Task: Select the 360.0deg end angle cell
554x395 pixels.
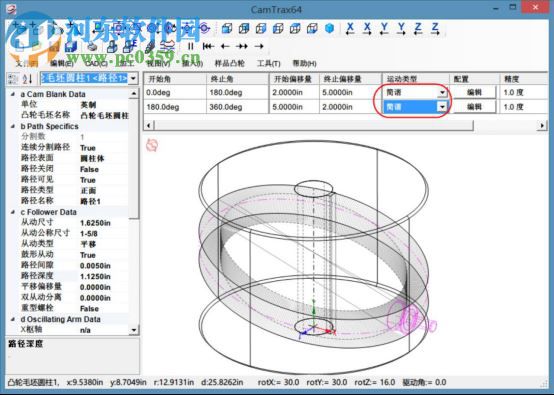Action: [238, 107]
